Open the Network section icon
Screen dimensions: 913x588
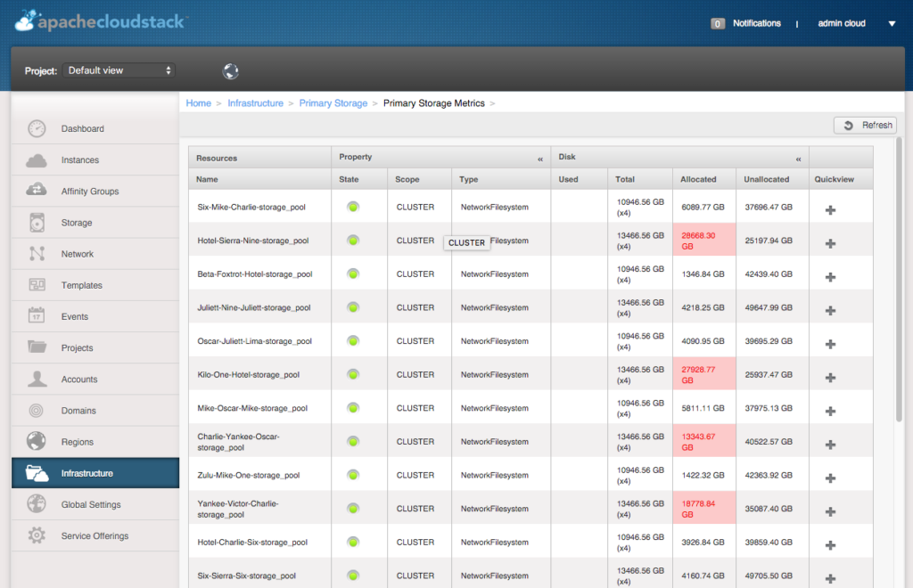point(36,253)
